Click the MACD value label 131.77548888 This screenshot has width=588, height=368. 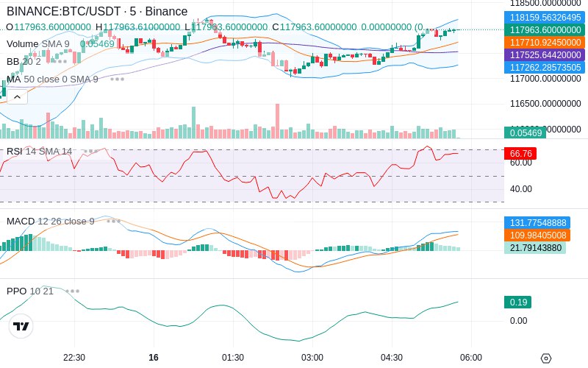[x=537, y=223]
